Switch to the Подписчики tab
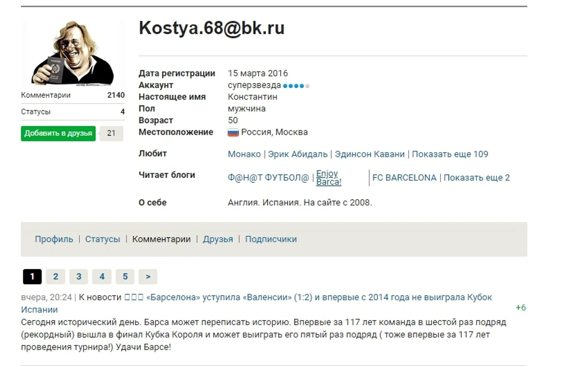The width and height of the screenshot is (588, 367). tap(271, 239)
